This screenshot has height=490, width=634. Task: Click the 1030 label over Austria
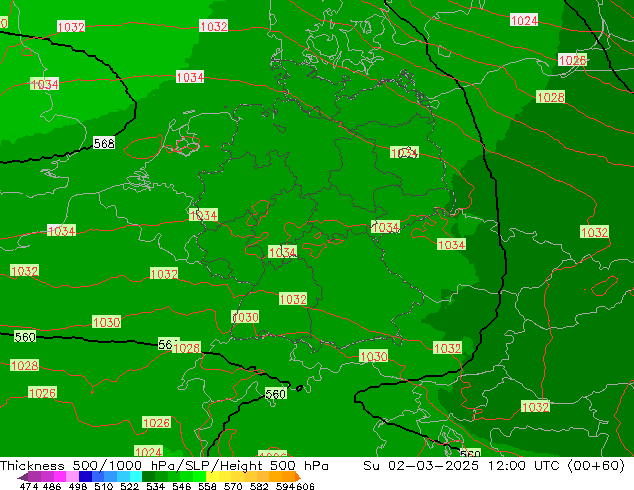[x=374, y=356]
